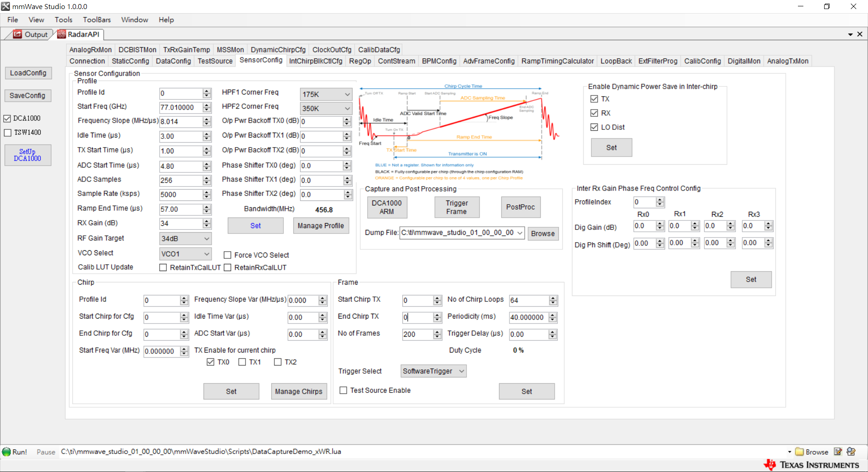Click the edit-script document icon near Browse

tap(839, 452)
